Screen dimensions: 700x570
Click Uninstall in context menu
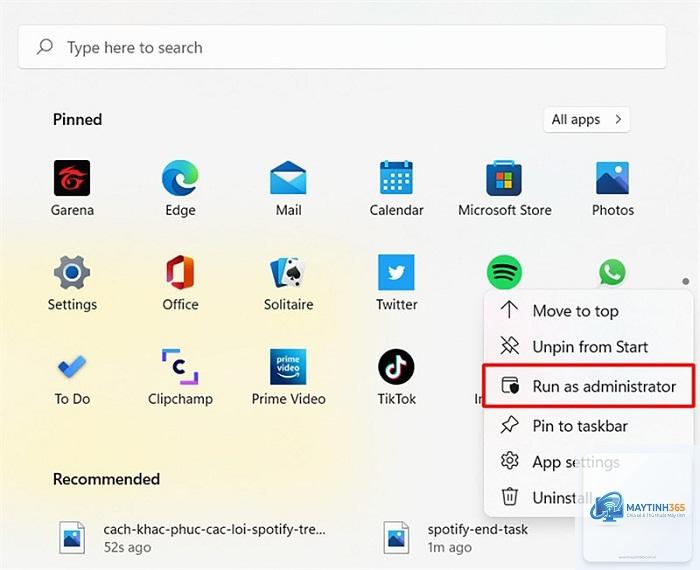(x=588, y=497)
